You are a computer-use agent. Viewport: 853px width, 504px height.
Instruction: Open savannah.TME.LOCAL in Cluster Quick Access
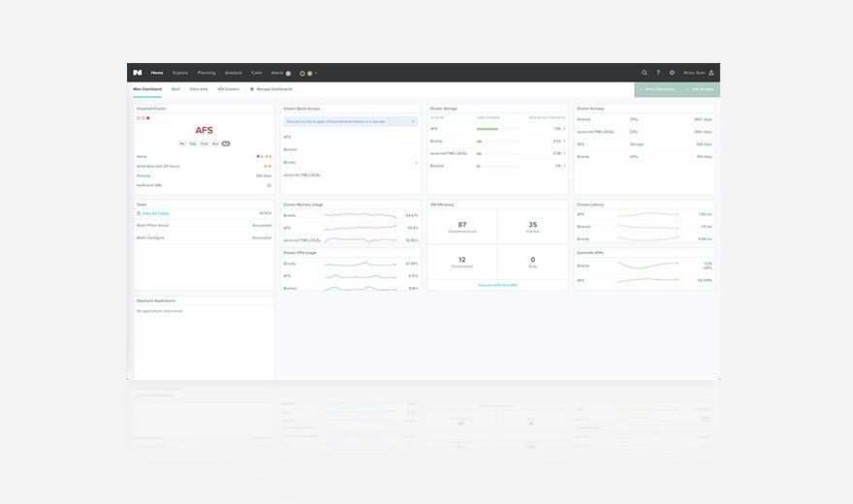pyautogui.click(x=302, y=175)
